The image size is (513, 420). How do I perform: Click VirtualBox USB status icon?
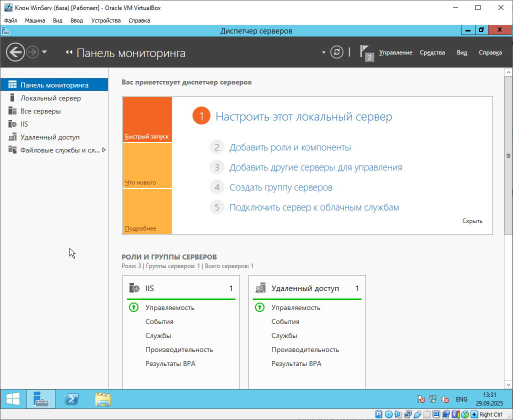[417, 414]
